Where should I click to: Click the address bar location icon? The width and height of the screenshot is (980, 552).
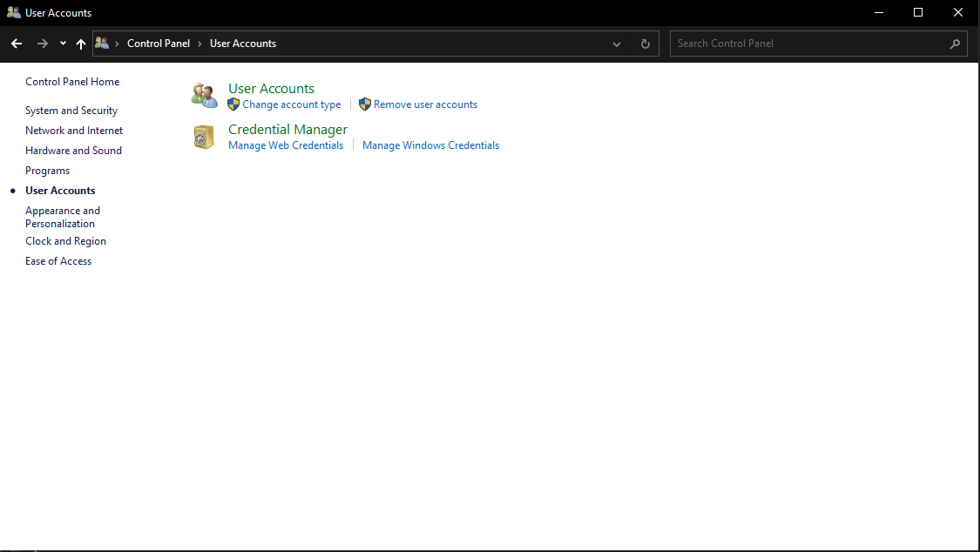pos(102,43)
